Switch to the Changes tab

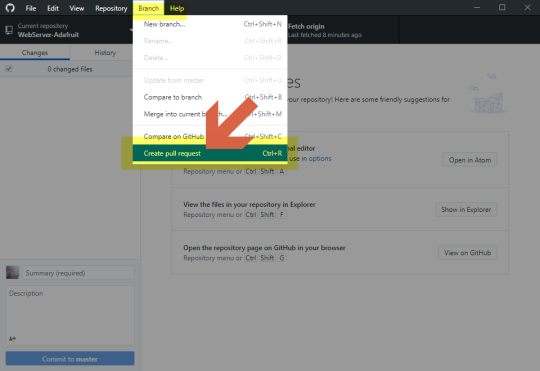(x=35, y=53)
